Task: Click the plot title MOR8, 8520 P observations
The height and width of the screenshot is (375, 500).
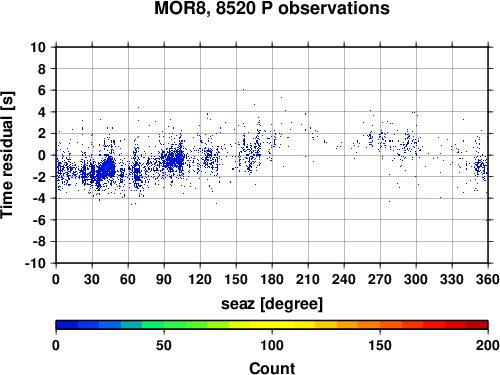Action: click(x=272, y=8)
